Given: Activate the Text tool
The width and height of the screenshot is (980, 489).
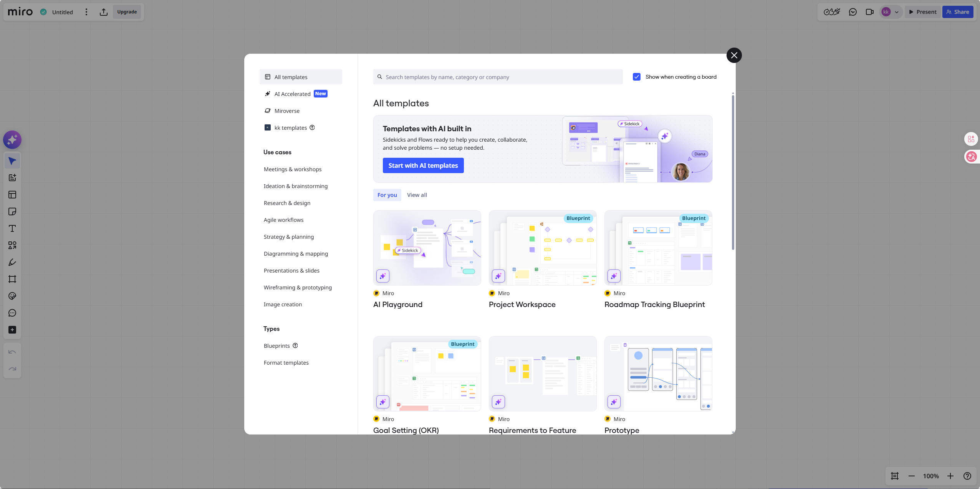Looking at the screenshot, I should (12, 228).
